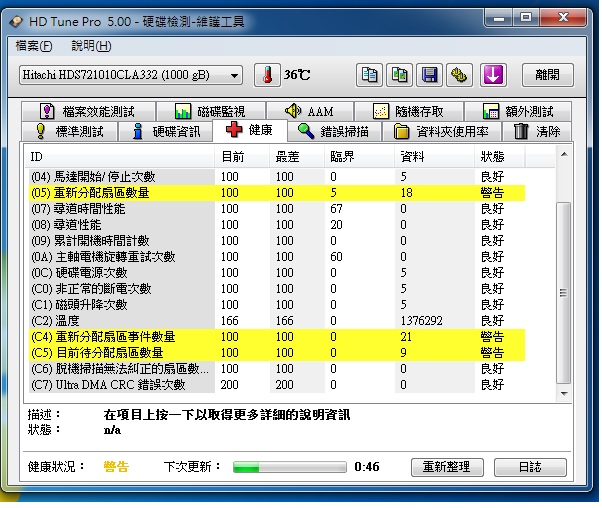Image resolution: width=602 pixels, height=508 pixels.
Task: Click the copy screenshot icon
Action: pyautogui.click(x=399, y=75)
